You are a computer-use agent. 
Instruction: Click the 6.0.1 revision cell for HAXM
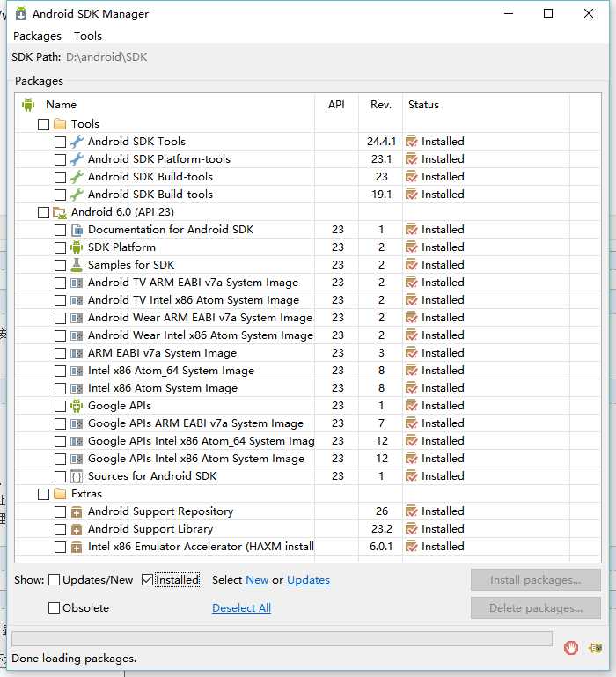[x=381, y=547]
